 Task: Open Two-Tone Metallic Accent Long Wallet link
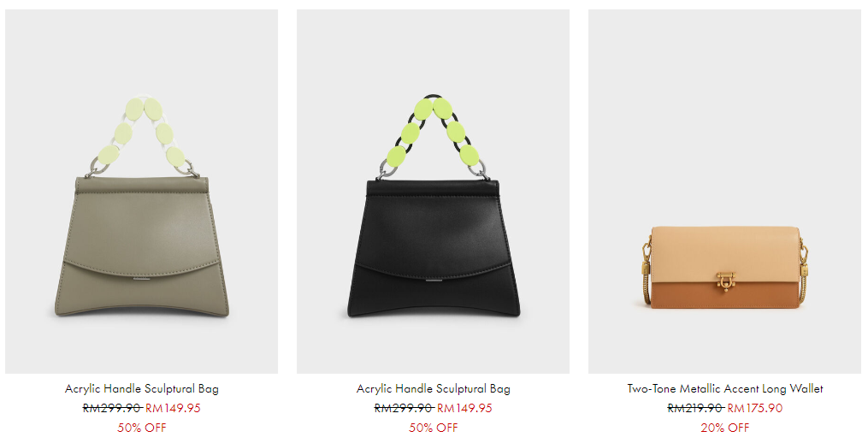[725, 389]
